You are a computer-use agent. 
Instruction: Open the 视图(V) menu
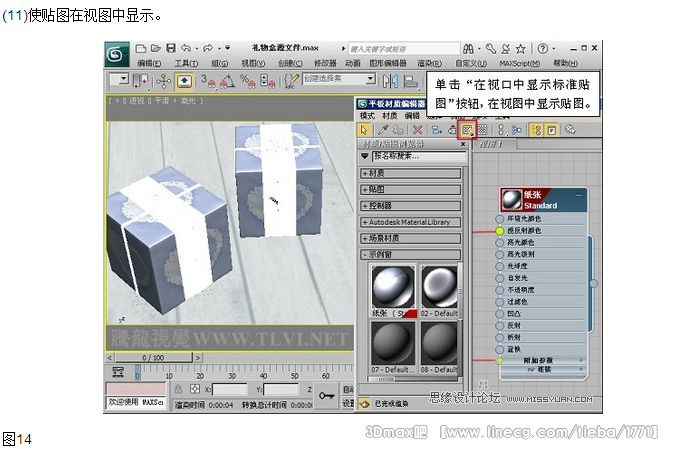[253, 64]
